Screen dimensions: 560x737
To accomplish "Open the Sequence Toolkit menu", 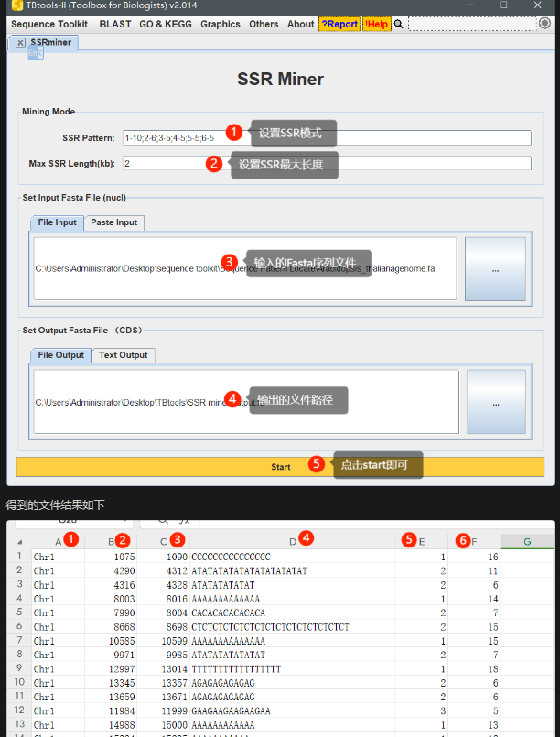I will (x=49, y=24).
